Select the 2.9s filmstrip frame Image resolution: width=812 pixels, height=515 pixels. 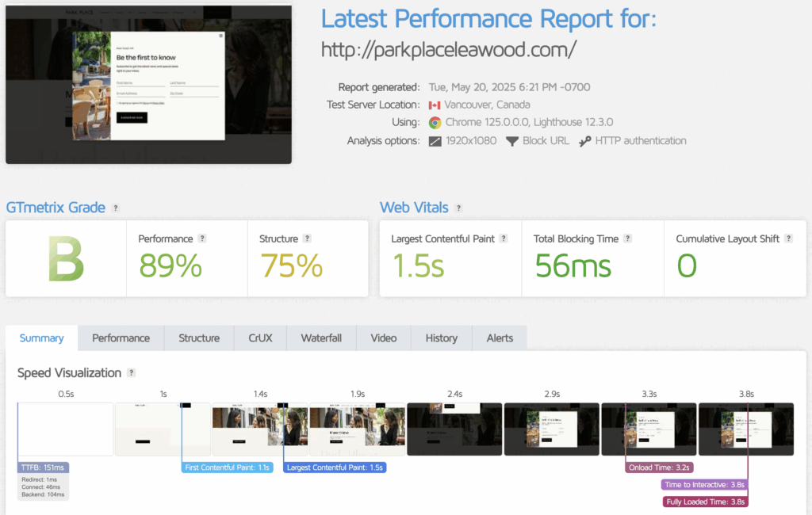click(552, 429)
